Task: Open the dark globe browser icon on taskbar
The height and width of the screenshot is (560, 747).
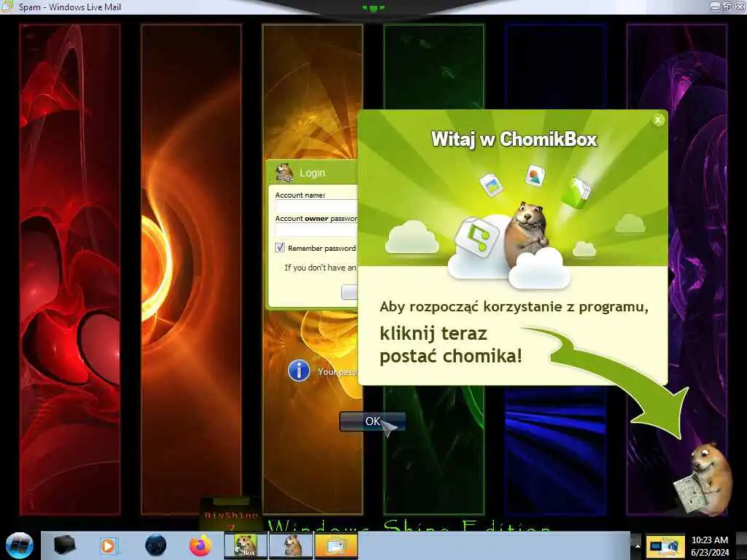Action: pos(156,545)
